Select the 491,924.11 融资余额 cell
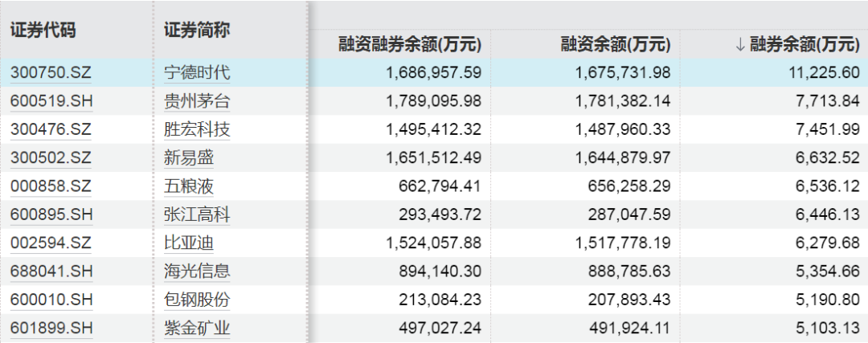 click(x=629, y=328)
